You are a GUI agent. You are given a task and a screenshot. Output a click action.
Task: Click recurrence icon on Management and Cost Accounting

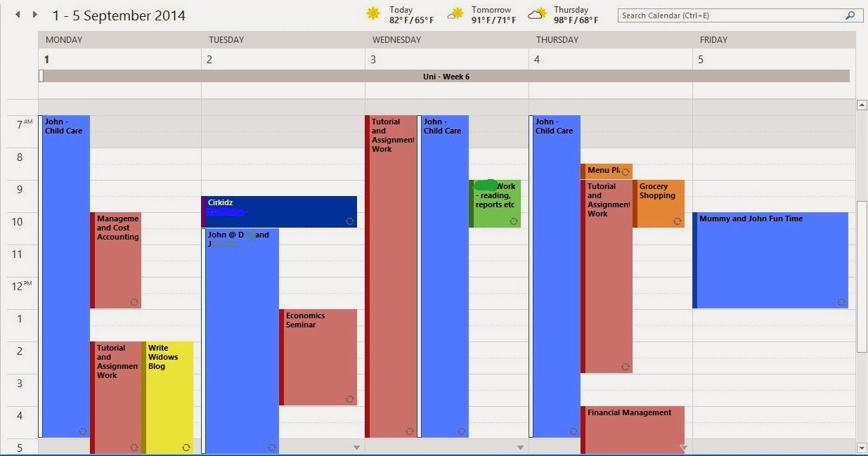[x=134, y=302]
